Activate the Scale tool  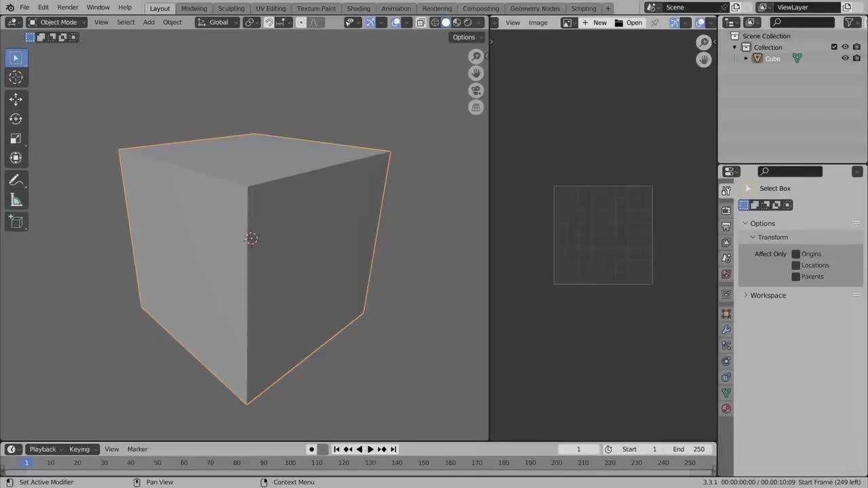click(16, 139)
